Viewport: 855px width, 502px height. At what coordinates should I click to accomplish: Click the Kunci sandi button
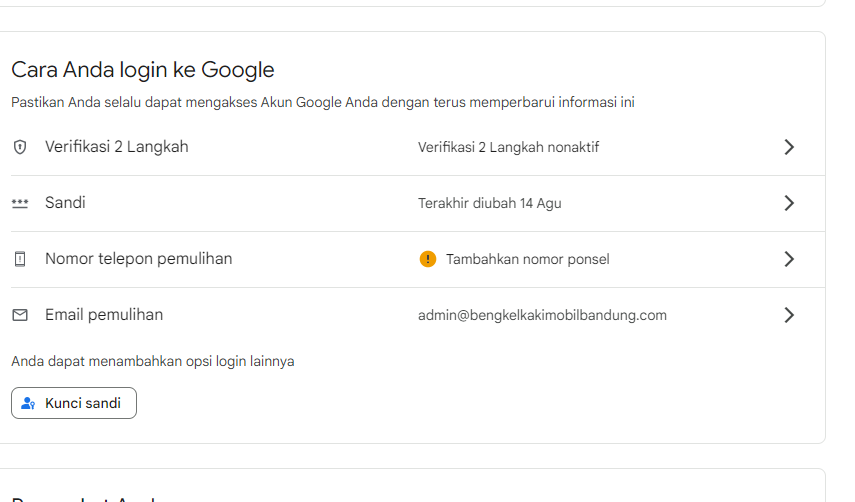tap(74, 403)
